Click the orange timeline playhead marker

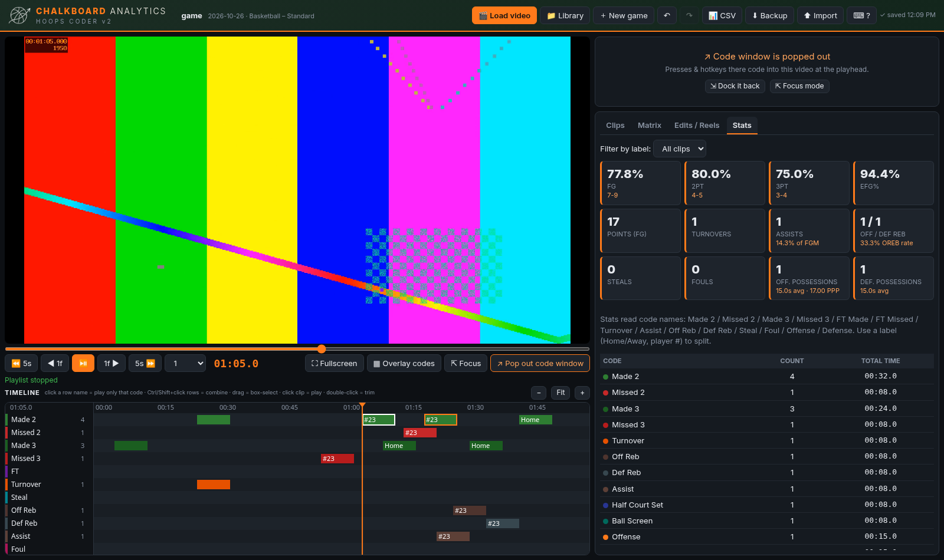[x=362, y=406]
